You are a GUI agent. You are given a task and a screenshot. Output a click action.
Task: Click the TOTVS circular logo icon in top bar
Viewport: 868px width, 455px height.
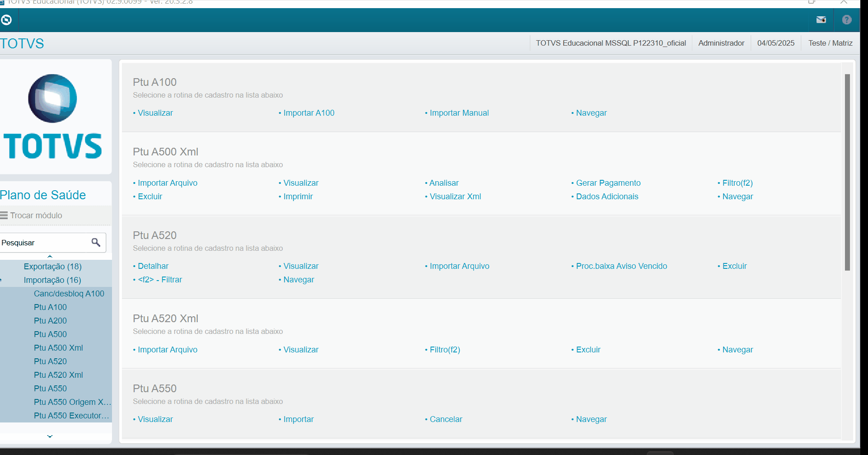point(6,20)
